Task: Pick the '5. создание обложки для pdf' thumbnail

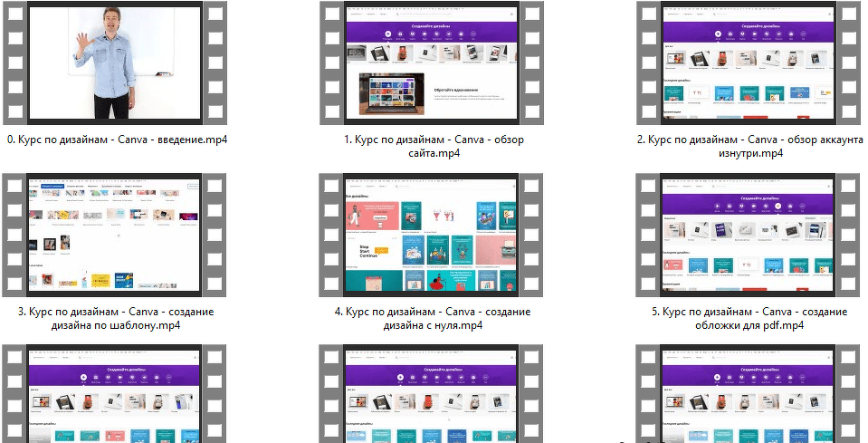Action: pyautogui.click(x=749, y=236)
